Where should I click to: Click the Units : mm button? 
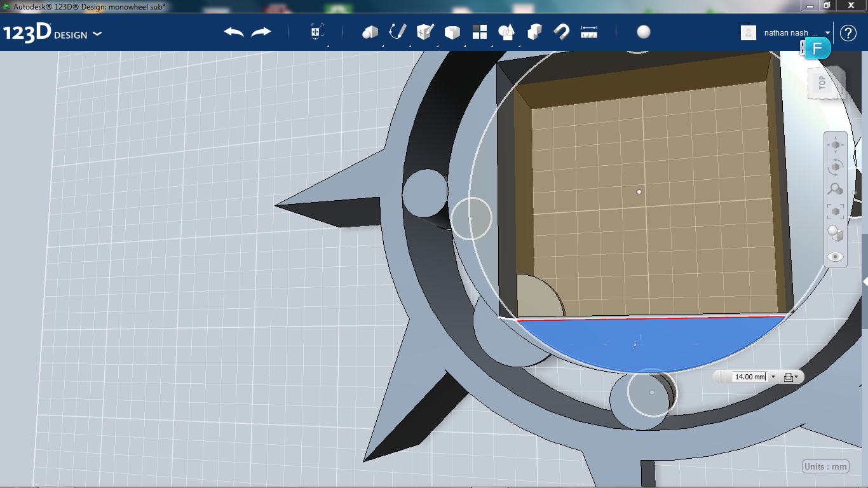coord(826,466)
